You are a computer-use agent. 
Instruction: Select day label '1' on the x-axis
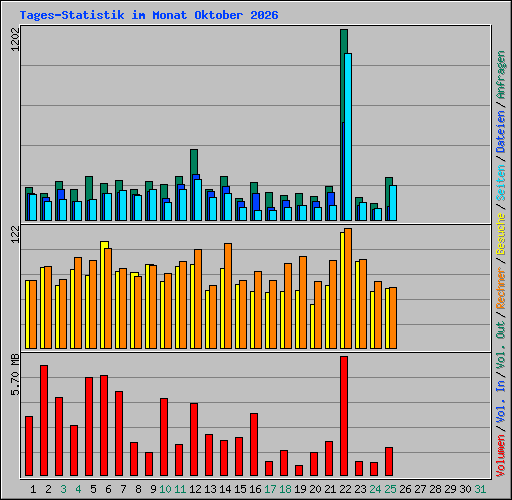(33, 489)
